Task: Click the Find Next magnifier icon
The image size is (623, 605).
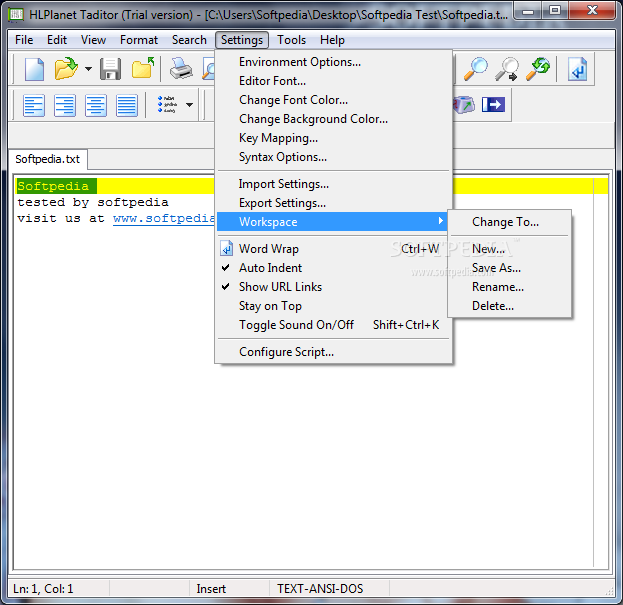Action: [507, 69]
